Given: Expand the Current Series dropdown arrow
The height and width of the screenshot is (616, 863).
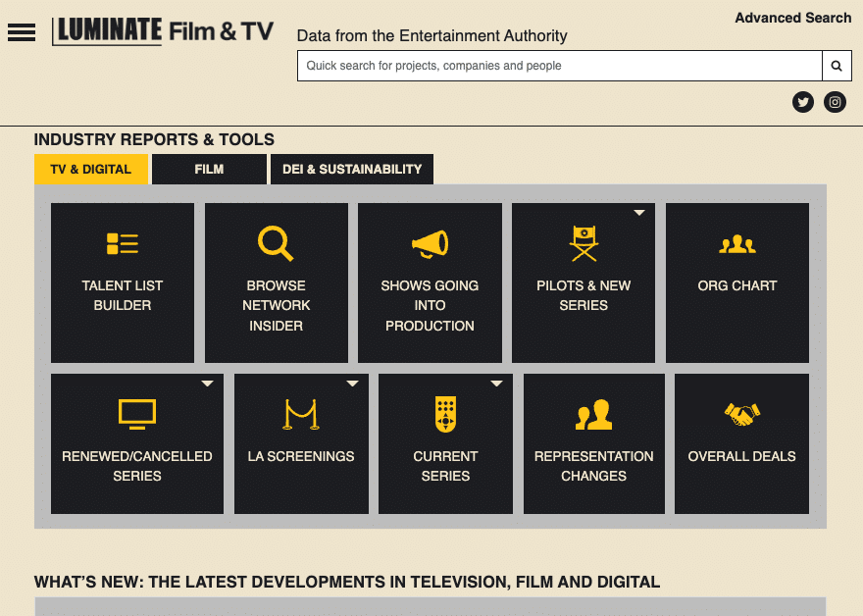Looking at the screenshot, I should (496, 384).
